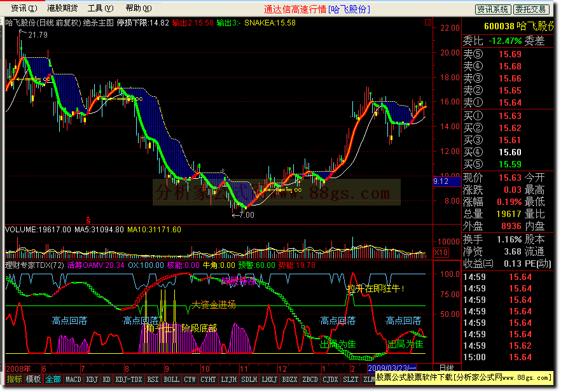Expand the 工具 dropdown menu
This screenshot has width=561, height=392.
[x=100, y=8]
